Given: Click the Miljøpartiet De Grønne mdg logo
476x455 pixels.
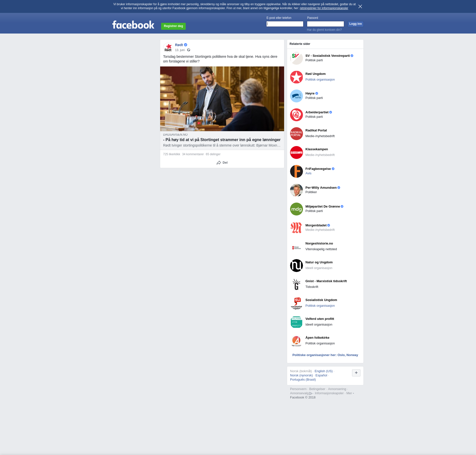Looking at the screenshot, I should coord(296,209).
